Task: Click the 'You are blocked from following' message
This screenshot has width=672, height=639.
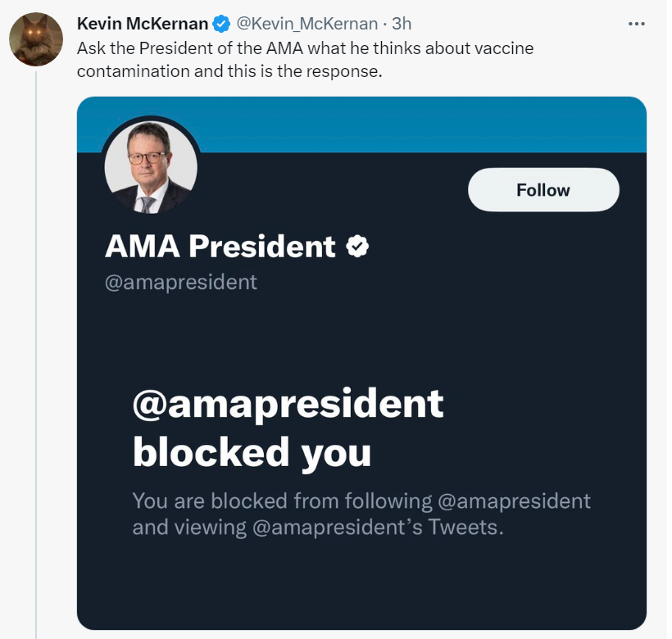Action: pyautogui.click(x=281, y=501)
